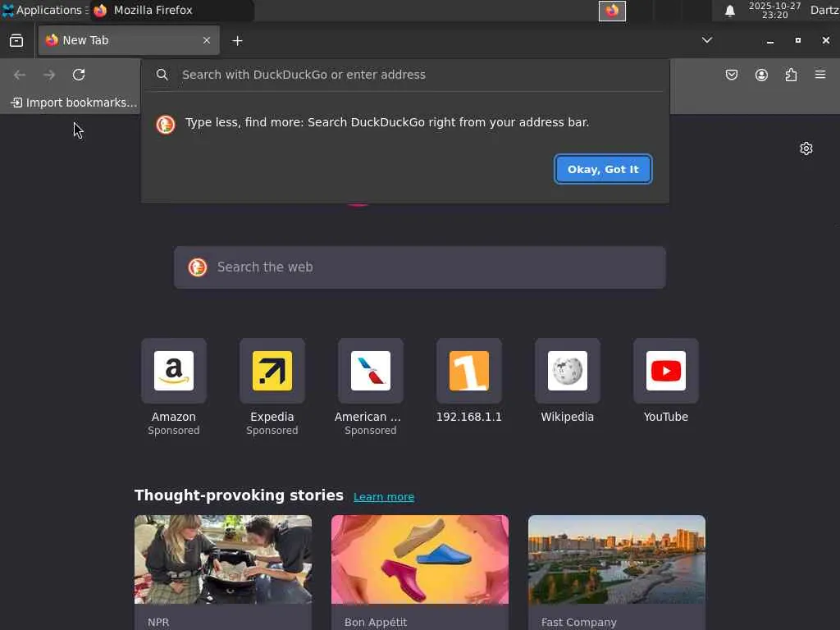Open the Applications menu in panel
This screenshot has width=840, height=630.
click(45, 10)
